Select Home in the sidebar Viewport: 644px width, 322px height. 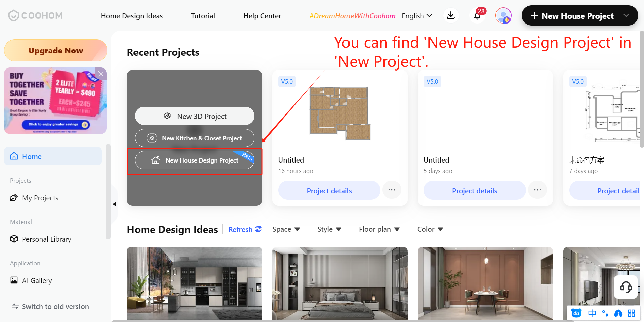coord(53,156)
